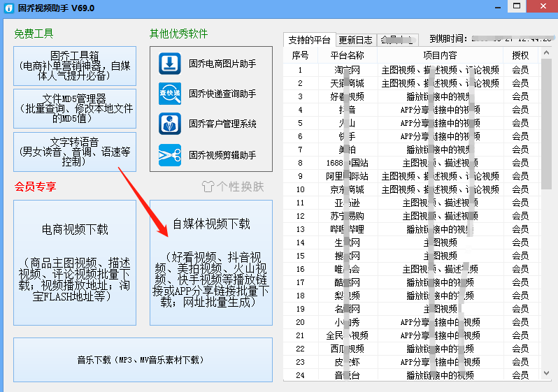The height and width of the screenshot is (392, 558).
Task: Click the T-shirt icon beside 个性换肤
Action: click(208, 186)
